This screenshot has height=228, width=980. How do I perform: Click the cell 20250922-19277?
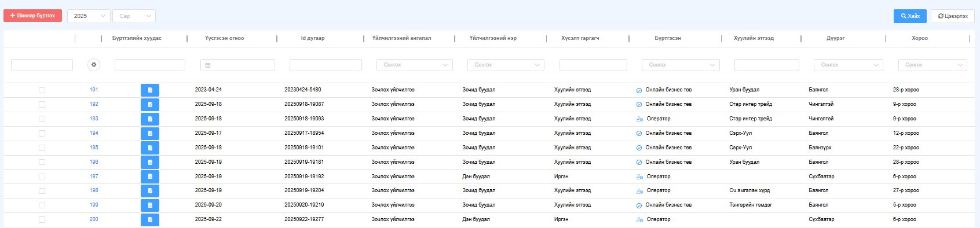click(x=304, y=219)
